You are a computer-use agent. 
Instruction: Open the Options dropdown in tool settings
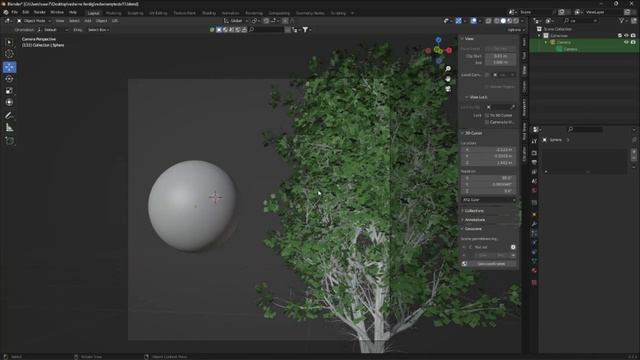(x=516, y=30)
